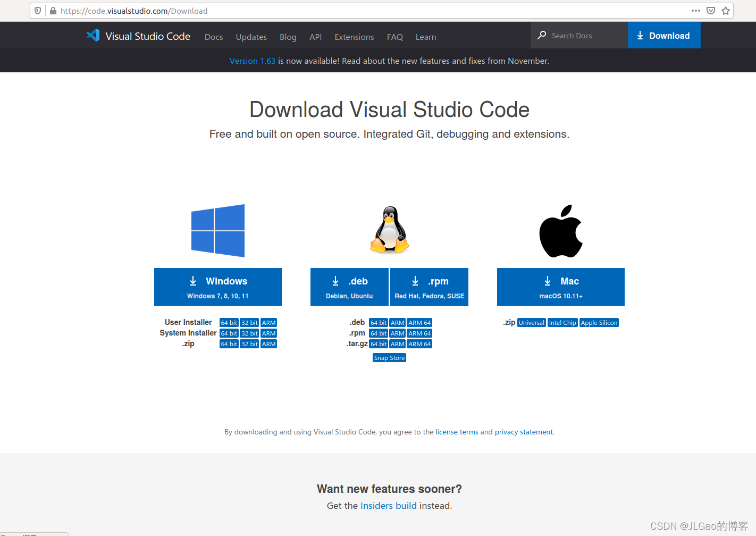Screen dimensions: 756x536
Task: Open the Learn menu item
Action: point(426,37)
